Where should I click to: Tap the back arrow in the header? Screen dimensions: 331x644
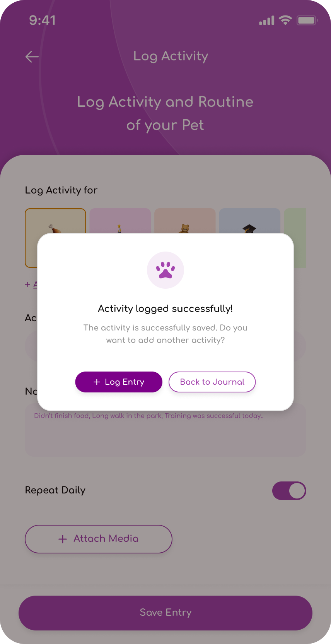tap(32, 57)
